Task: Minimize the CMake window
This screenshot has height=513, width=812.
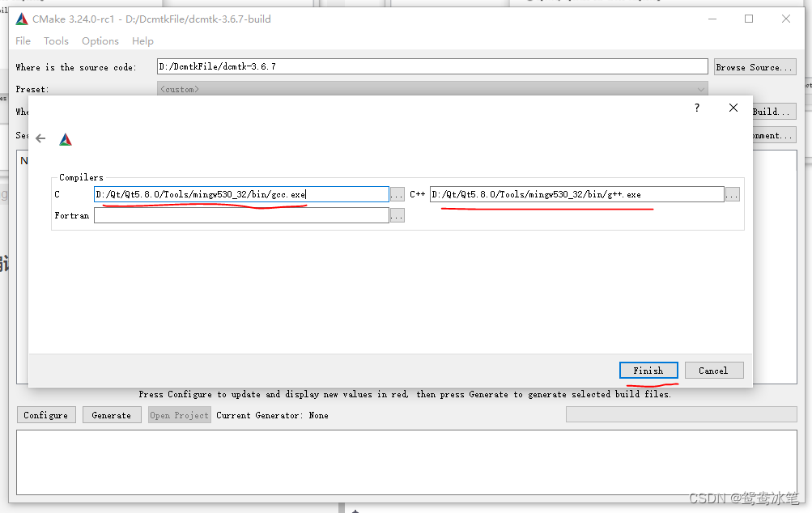Action: [712, 19]
